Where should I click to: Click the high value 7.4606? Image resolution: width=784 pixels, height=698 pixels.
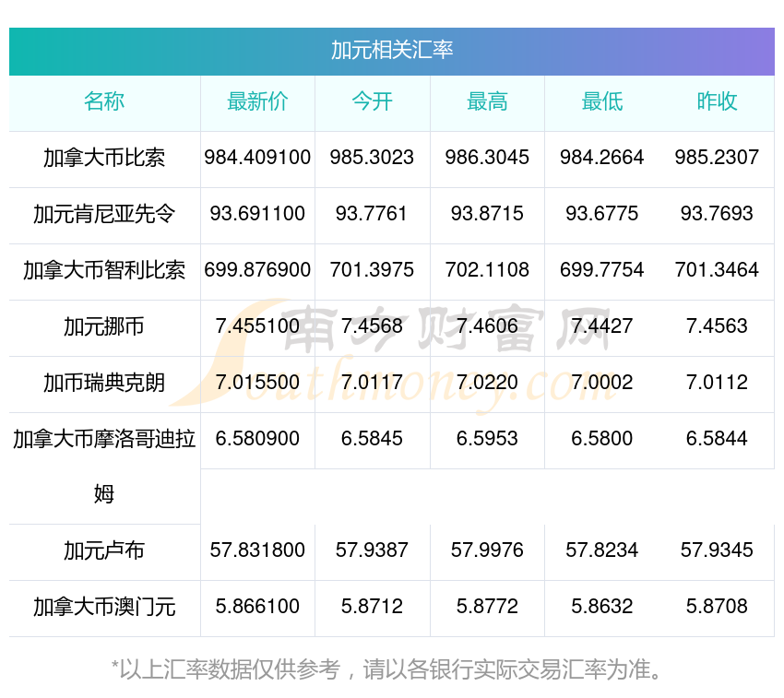pyautogui.click(x=487, y=326)
